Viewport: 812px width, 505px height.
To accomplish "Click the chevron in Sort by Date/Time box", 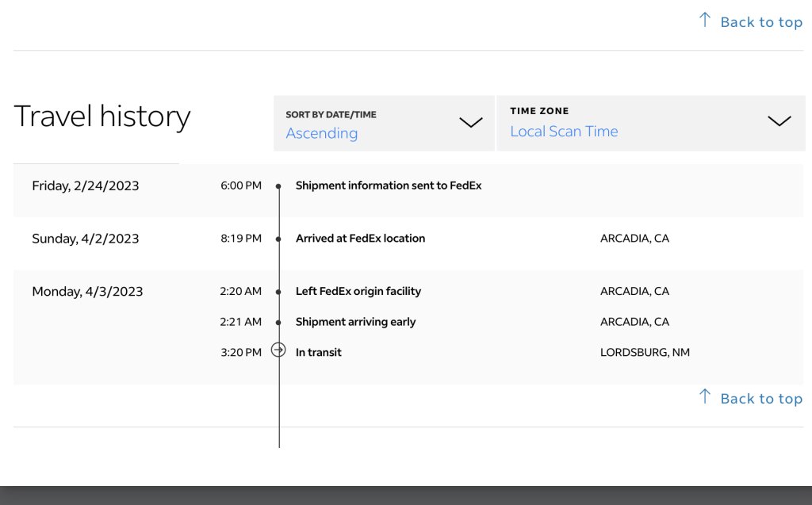I will tap(471, 122).
